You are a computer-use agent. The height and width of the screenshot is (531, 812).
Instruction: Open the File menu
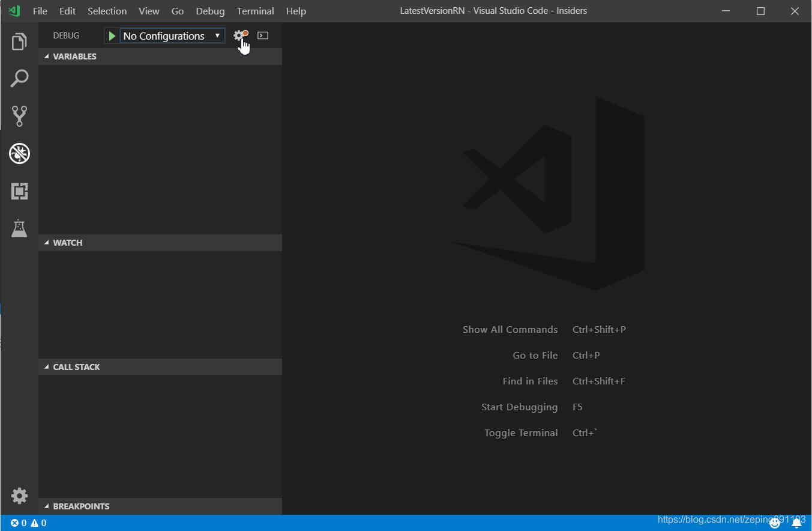point(40,11)
